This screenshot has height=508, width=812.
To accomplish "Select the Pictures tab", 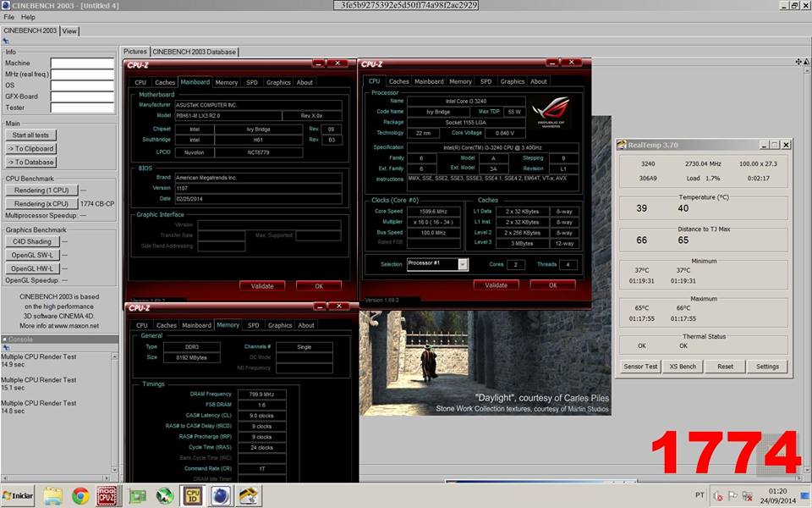I will [135, 52].
